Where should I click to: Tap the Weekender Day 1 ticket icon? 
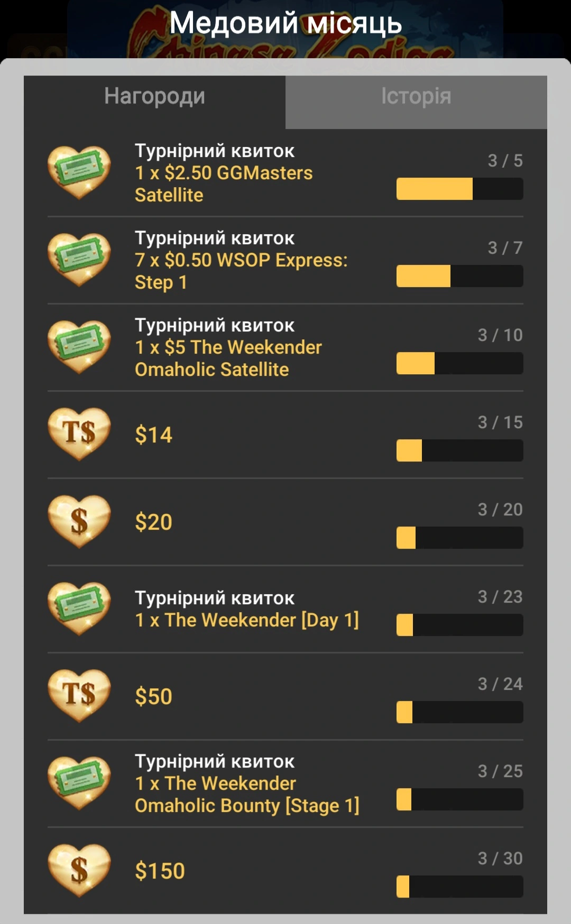coord(79,608)
